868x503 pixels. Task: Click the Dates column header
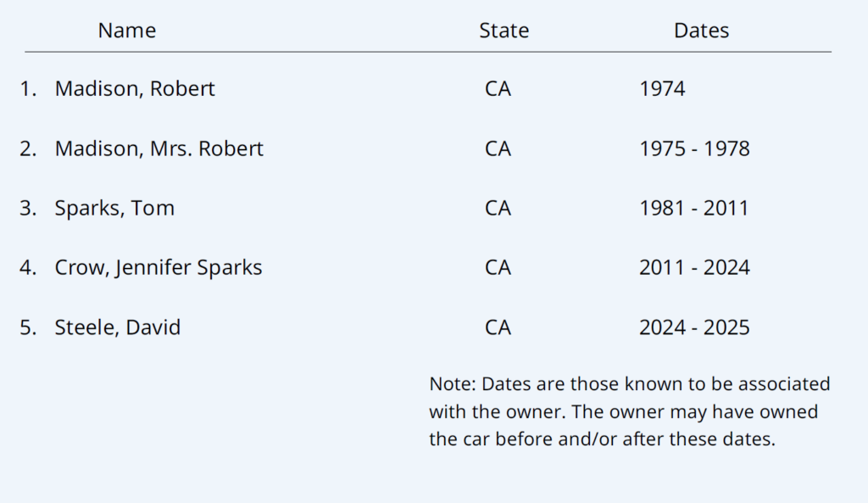[x=701, y=31]
